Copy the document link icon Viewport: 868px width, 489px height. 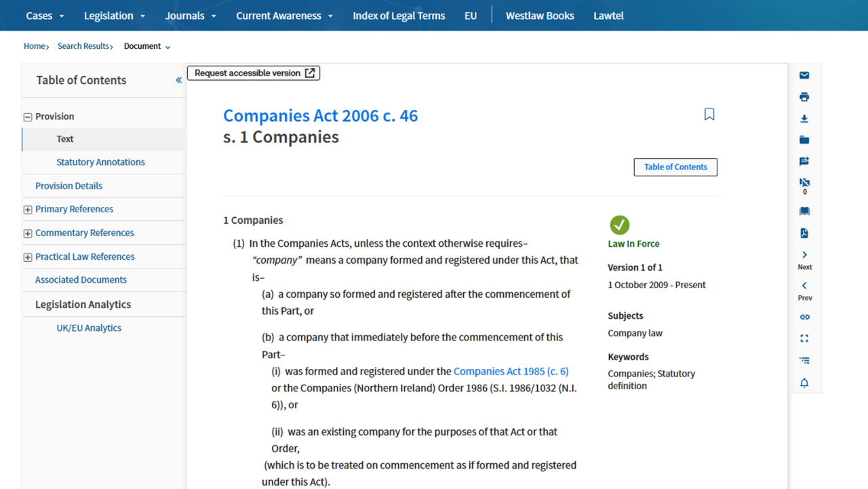[x=804, y=317]
